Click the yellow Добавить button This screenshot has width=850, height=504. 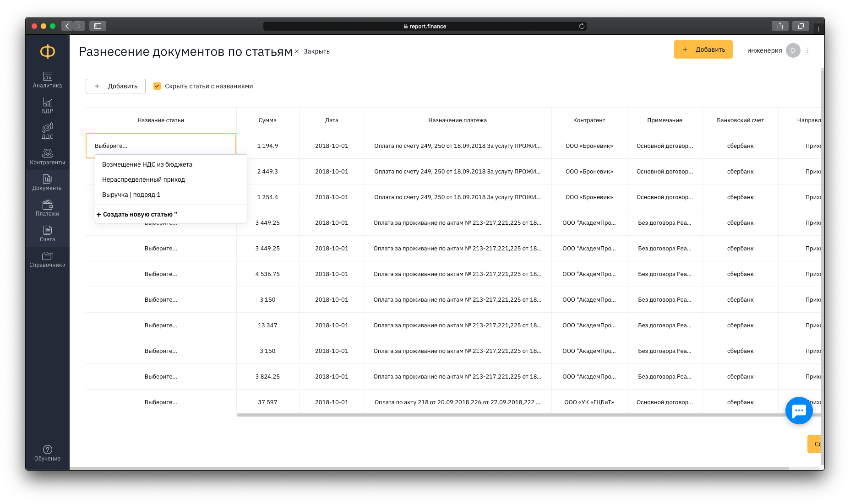[x=703, y=49]
